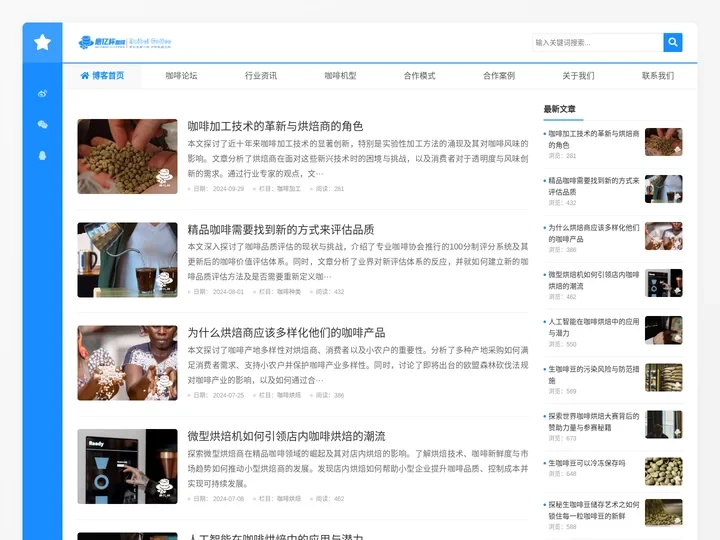Click the read count 阅读: 281
The width and height of the screenshot is (720, 540).
[330, 189]
